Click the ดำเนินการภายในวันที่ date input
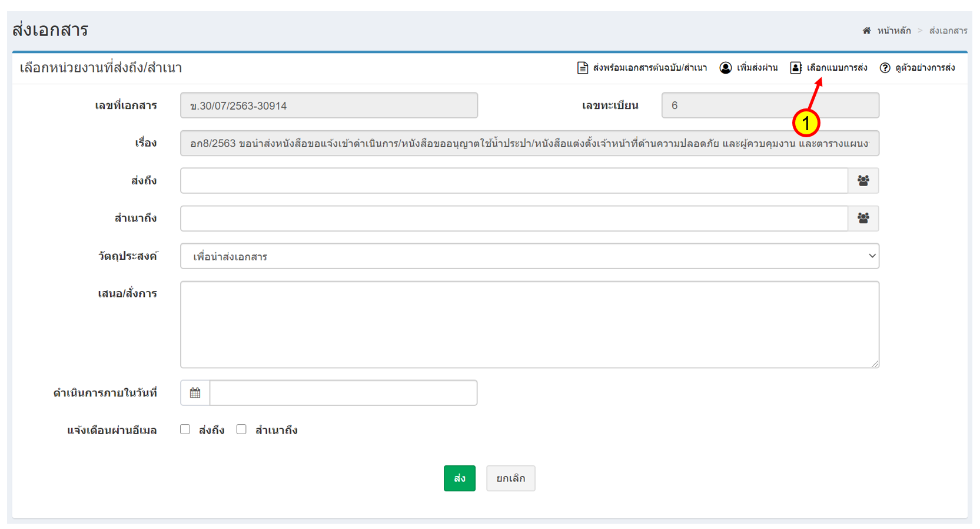Viewport: 980px width, 529px height. 343,393
